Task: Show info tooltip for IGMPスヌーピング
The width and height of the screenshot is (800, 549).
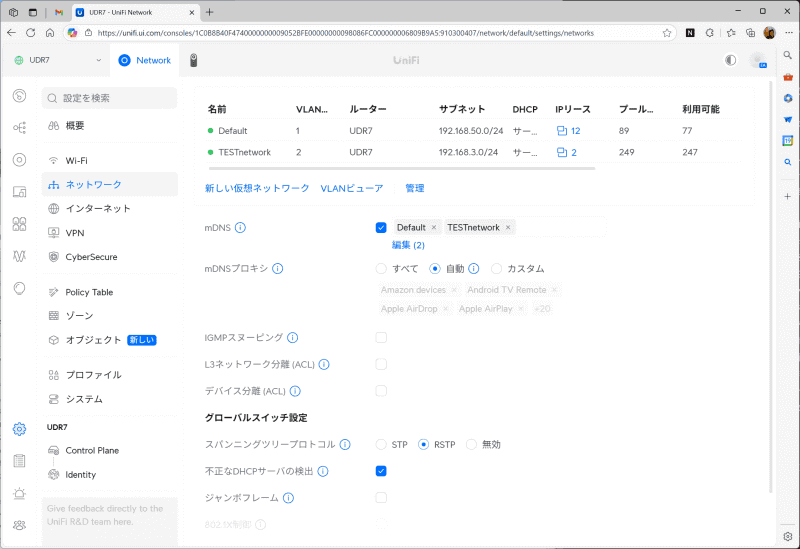Action: (x=292, y=337)
